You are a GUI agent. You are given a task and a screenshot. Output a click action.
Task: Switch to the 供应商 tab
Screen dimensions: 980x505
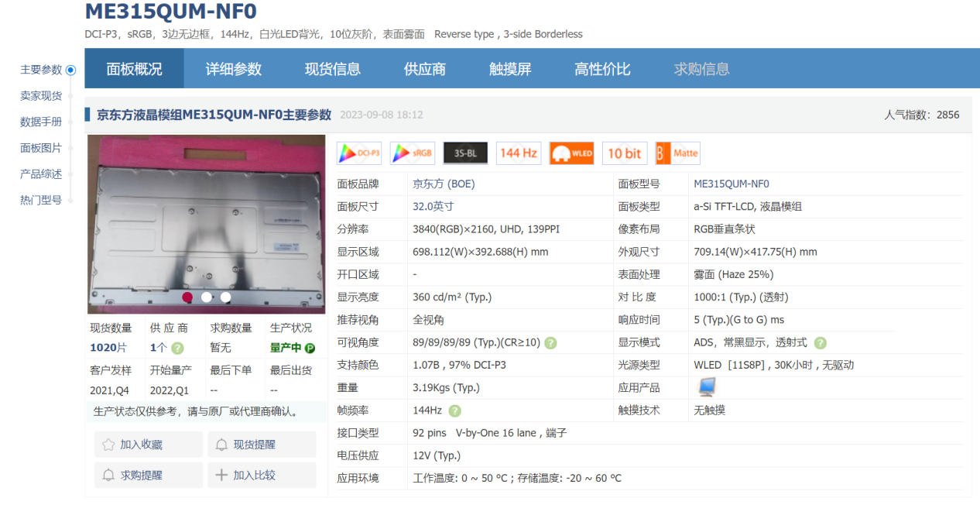click(x=425, y=69)
